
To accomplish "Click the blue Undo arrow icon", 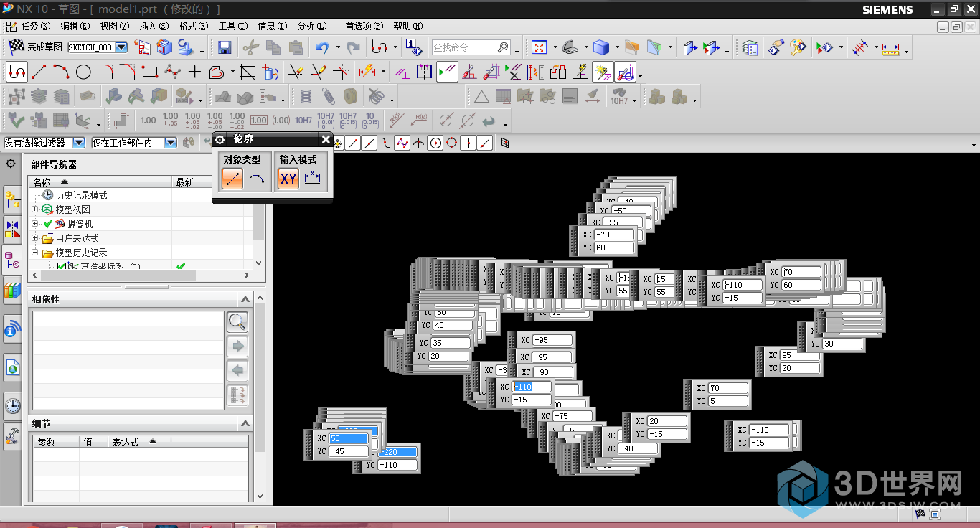I will [x=322, y=47].
